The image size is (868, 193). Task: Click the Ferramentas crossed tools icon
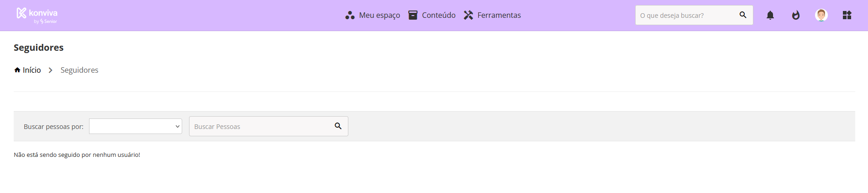pos(468,15)
